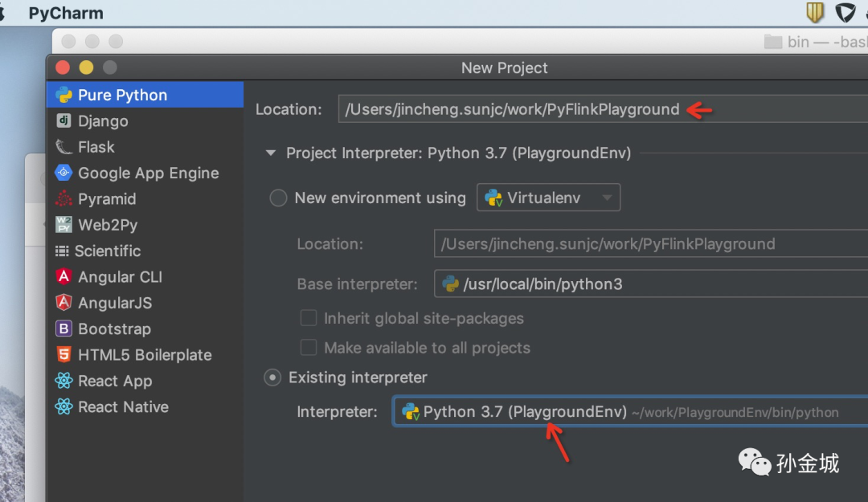
Task: Click the Apple menu icon
Action: [2, 12]
